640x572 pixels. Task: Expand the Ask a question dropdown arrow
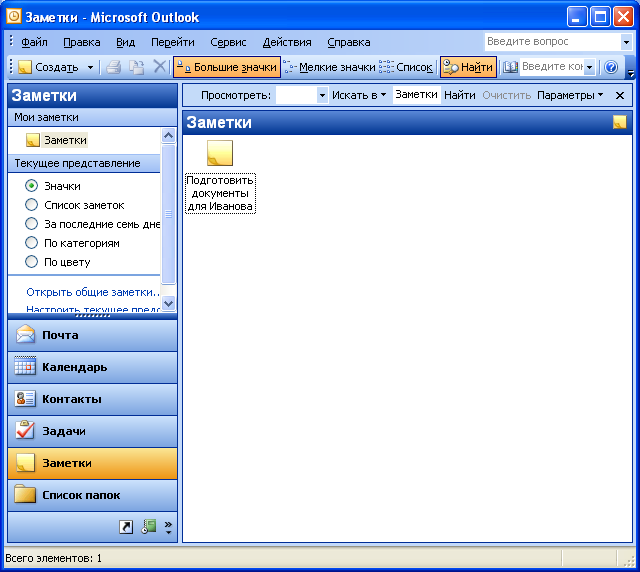coord(626,42)
